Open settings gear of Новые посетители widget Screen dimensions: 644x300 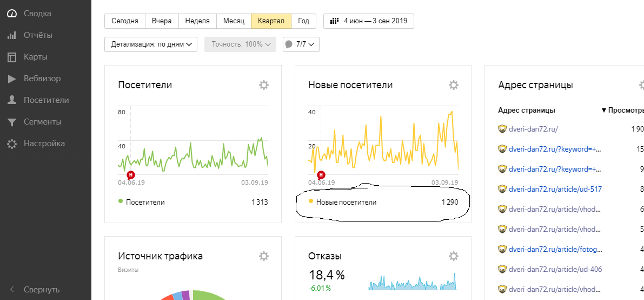454,85
